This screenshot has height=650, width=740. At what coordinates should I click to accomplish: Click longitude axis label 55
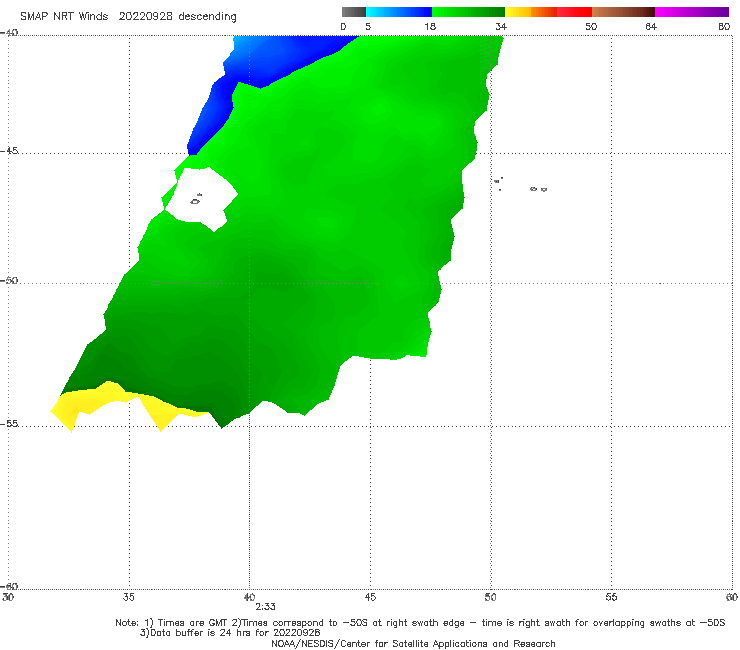pos(611,598)
